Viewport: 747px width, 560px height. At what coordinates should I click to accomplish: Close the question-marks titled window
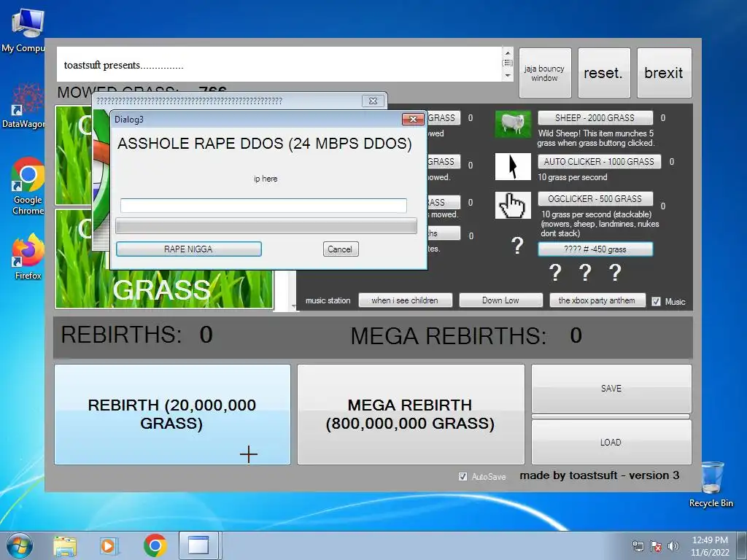pyautogui.click(x=373, y=101)
